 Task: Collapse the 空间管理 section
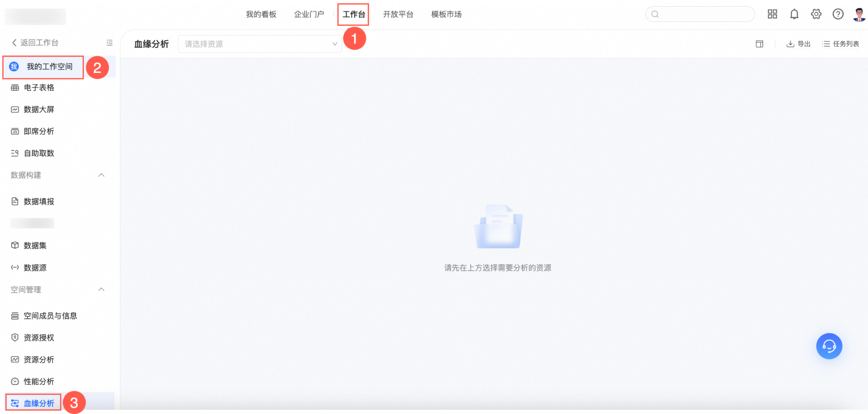(101, 289)
